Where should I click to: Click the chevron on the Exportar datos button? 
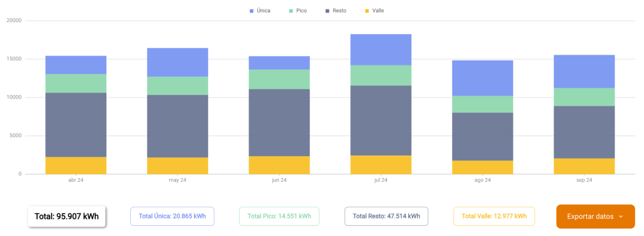[621, 216]
